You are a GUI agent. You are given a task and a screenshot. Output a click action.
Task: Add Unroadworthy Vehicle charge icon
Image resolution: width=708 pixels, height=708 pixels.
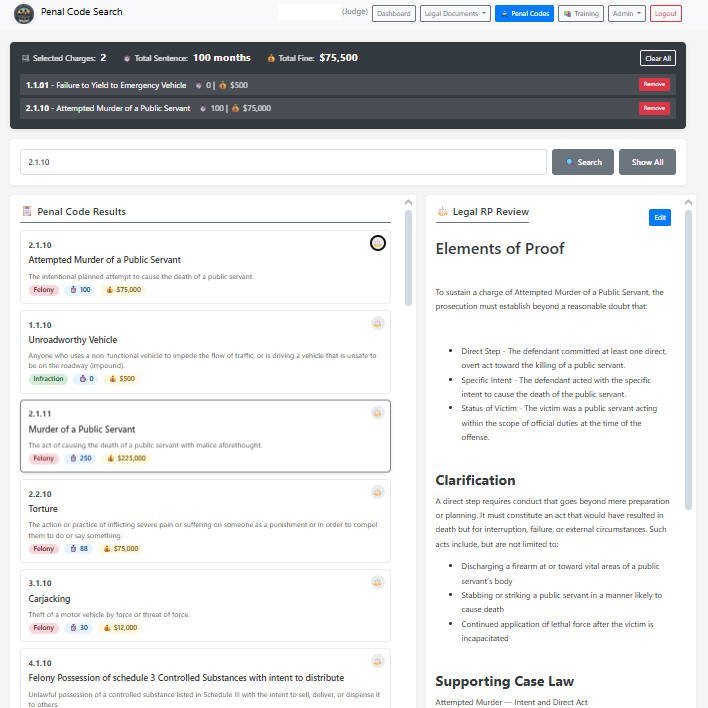click(377, 323)
